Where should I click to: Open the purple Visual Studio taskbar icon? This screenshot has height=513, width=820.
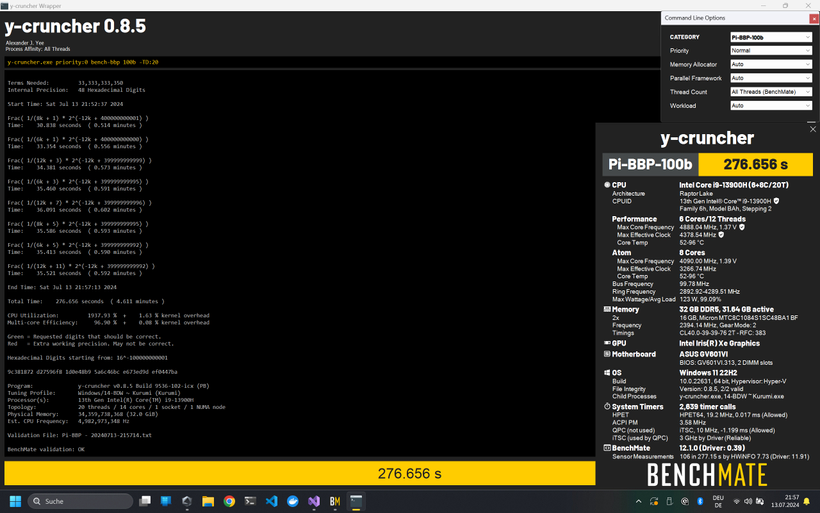[314, 501]
